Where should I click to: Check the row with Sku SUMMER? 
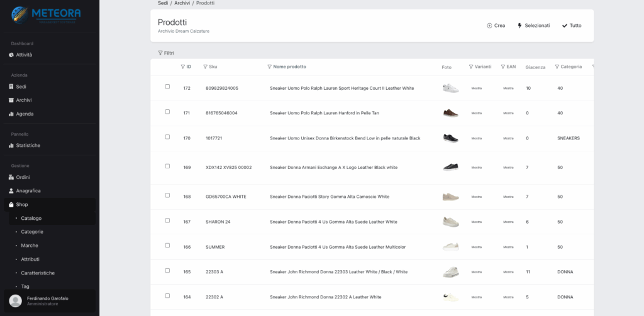pyautogui.click(x=167, y=246)
